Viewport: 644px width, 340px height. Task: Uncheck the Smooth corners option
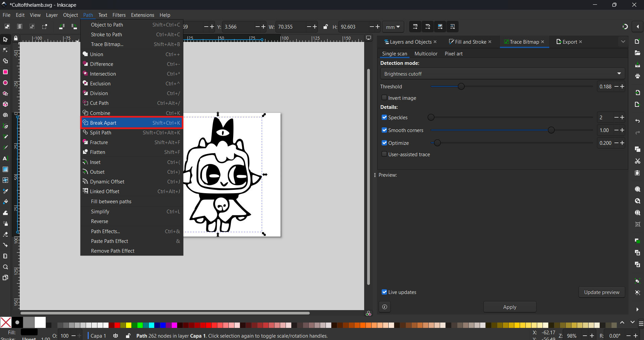pyautogui.click(x=384, y=130)
